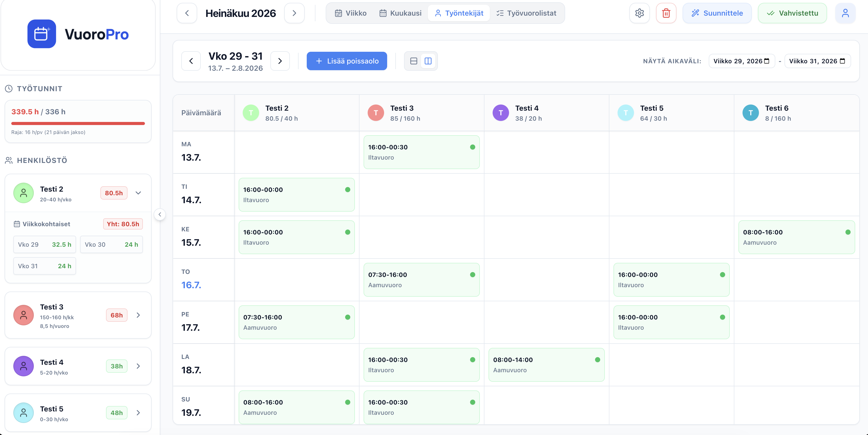Expand the Testi 5 staff card chevron

[x=138, y=412]
